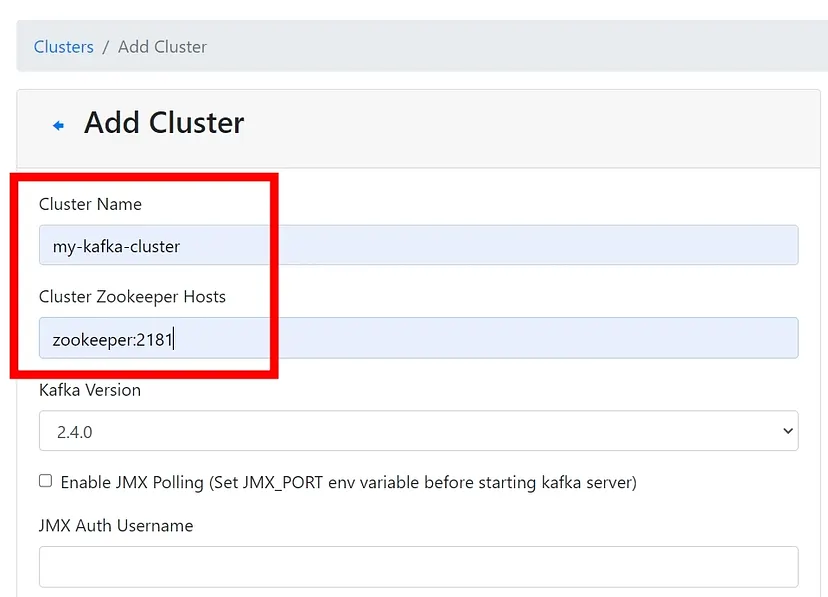828x597 pixels.
Task: Focus the Cluster Name input field
Action: coord(418,245)
